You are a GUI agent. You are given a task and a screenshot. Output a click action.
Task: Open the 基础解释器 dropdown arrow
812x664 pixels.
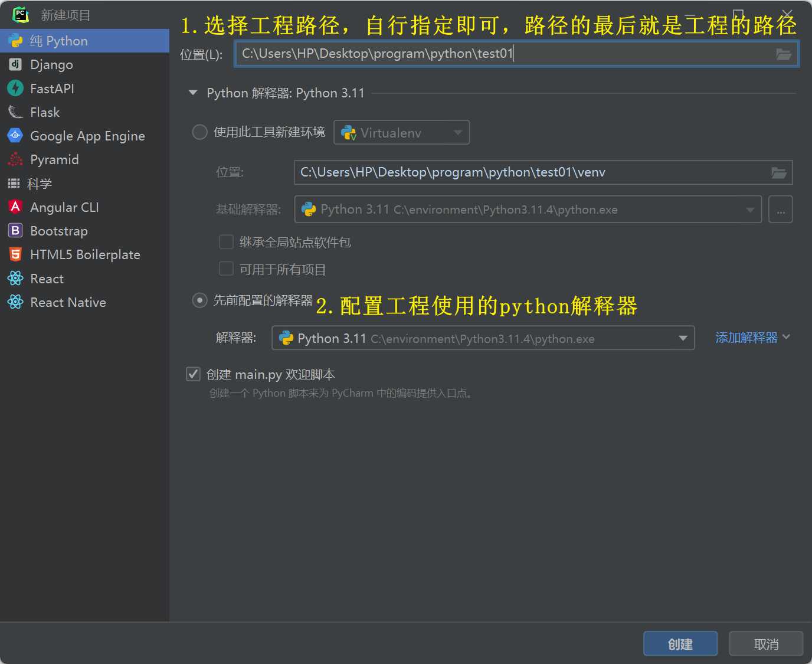pos(750,210)
